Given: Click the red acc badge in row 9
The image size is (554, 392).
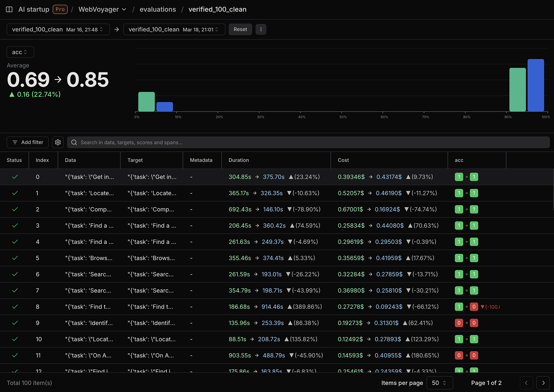Looking at the screenshot, I should (459, 323).
